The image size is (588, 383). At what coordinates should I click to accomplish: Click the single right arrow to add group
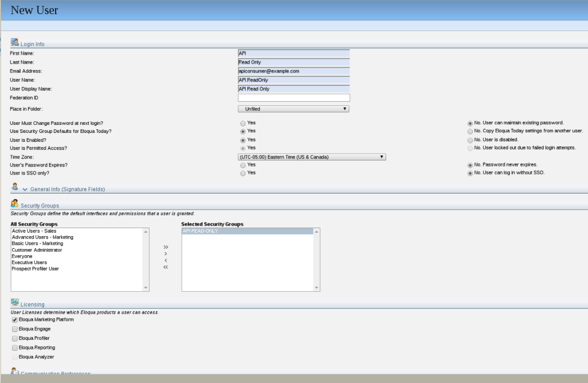[165, 254]
